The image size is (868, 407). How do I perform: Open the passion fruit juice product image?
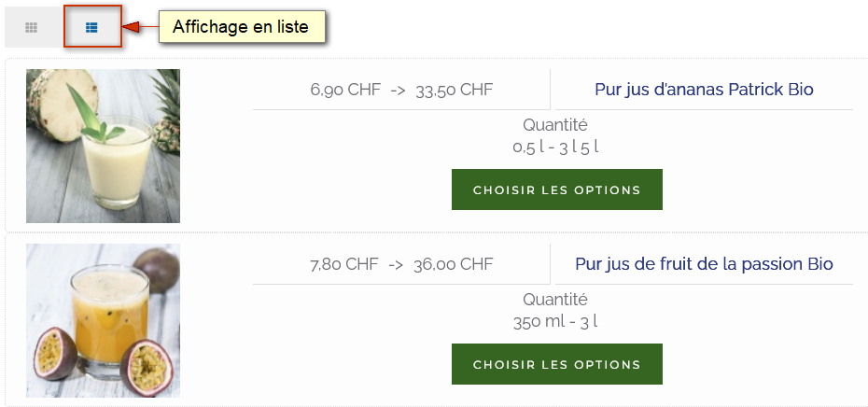coord(103,320)
